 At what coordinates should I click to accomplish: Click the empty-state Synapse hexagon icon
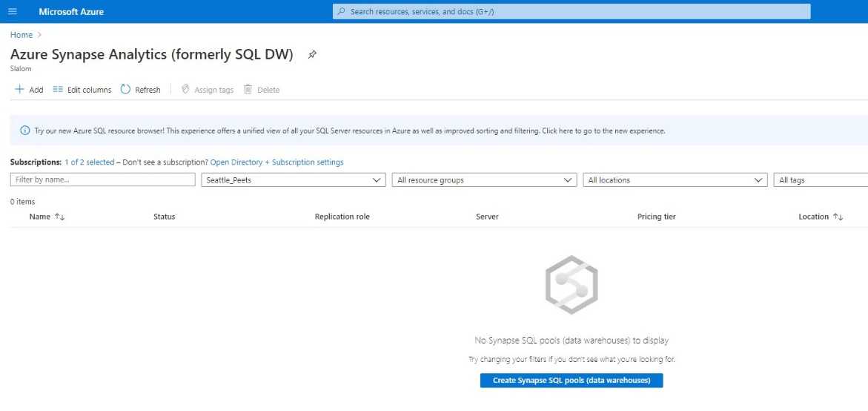tap(572, 285)
